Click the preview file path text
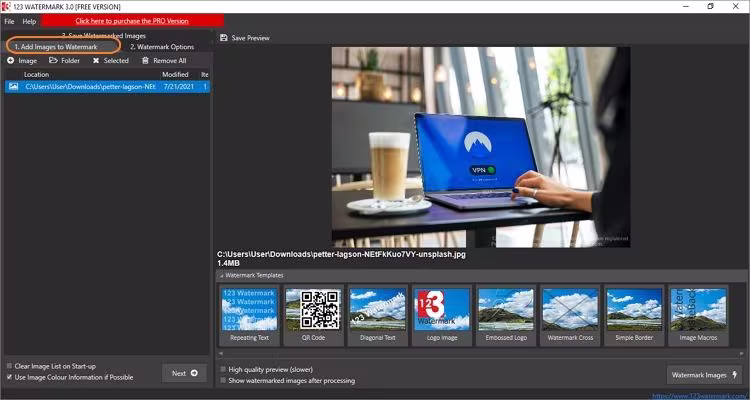This screenshot has height=400, width=750. pyautogui.click(x=341, y=255)
